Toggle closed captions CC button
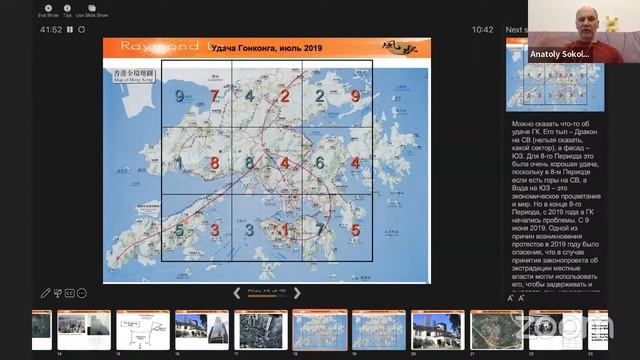The width and height of the screenshot is (640, 360). click(x=70, y=293)
